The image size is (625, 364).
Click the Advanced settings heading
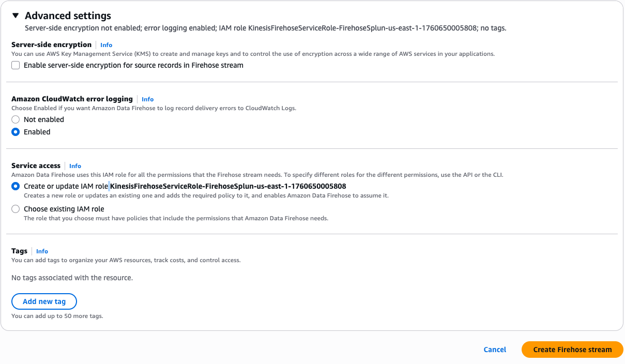(x=68, y=15)
